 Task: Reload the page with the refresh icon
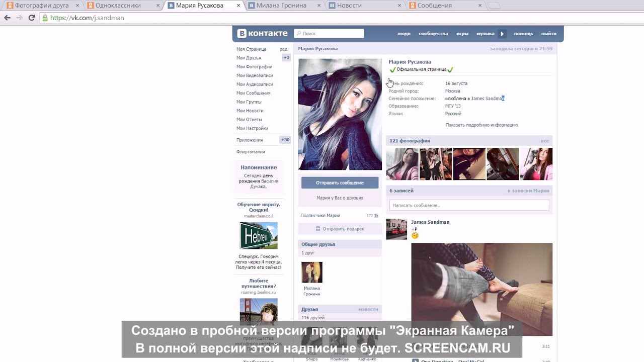(31, 18)
